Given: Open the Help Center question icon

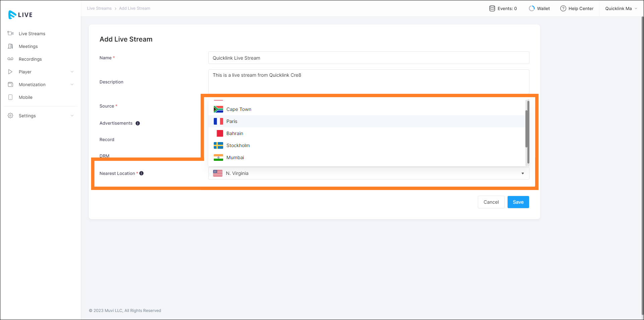Looking at the screenshot, I should [563, 8].
